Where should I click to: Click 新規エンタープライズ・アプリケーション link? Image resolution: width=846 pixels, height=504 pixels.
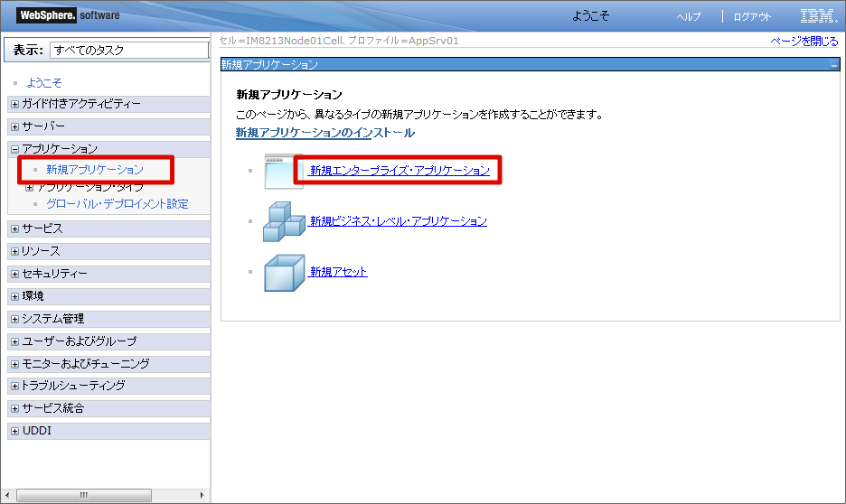pos(399,171)
